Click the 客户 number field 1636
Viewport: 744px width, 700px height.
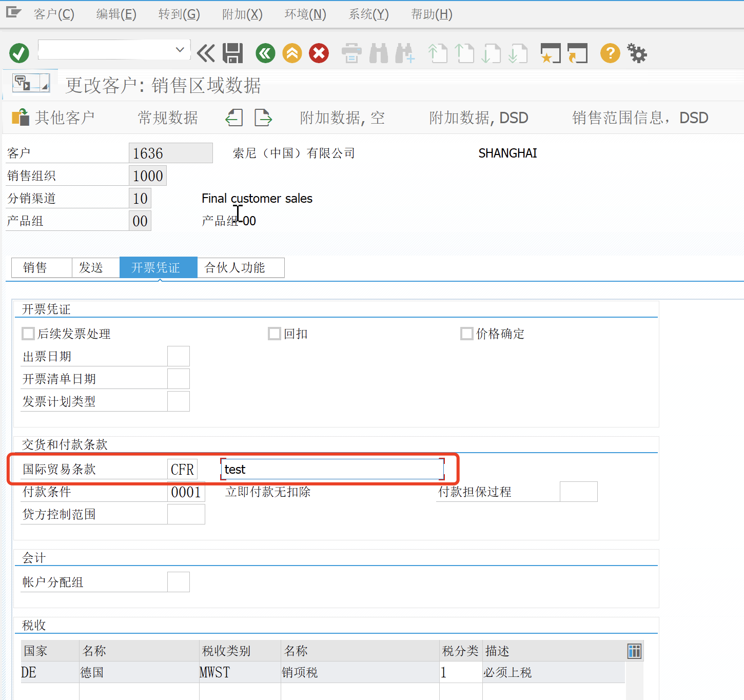171,153
